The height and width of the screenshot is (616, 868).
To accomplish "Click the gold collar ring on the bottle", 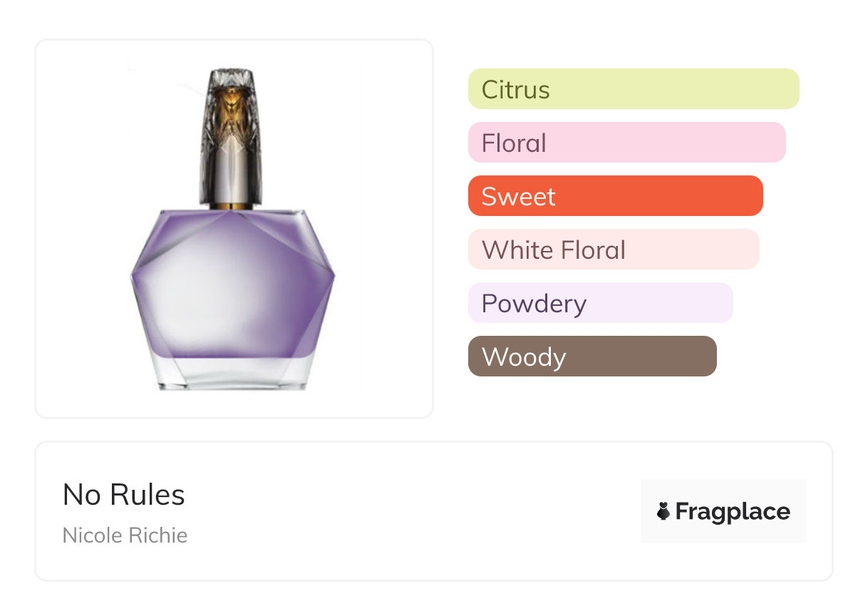I will [x=232, y=206].
